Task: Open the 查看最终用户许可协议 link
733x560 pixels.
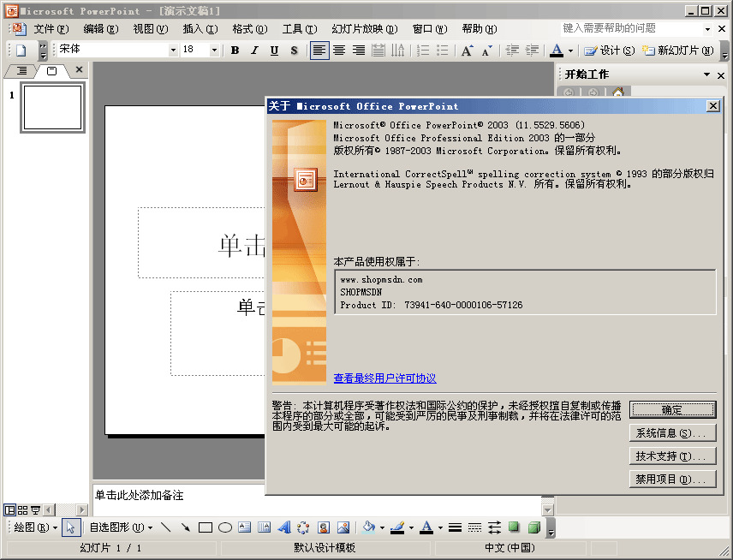Action: pos(384,378)
